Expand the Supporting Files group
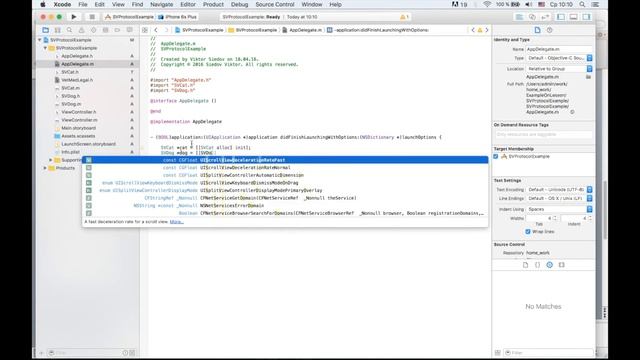 tap(51, 160)
